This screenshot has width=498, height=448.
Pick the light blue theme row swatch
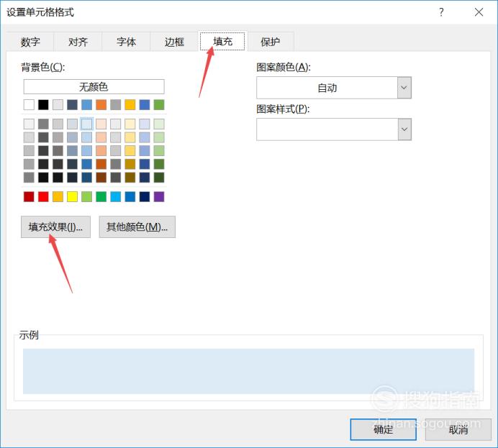pyautogui.click(x=86, y=105)
